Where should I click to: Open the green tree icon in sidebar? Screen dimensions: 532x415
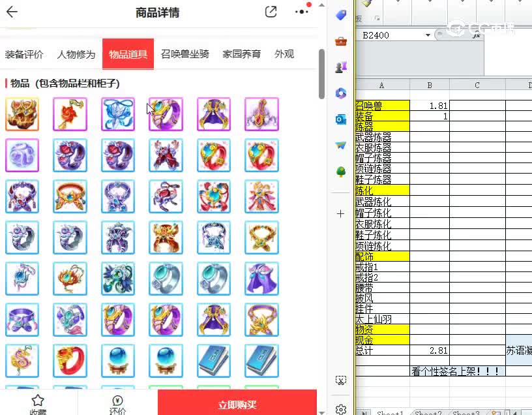(340, 172)
